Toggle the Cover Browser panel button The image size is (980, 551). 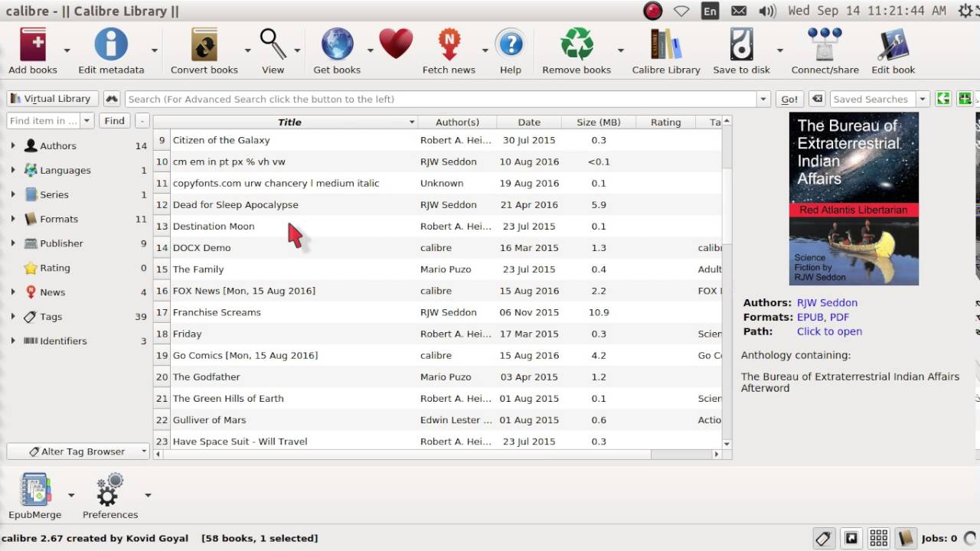click(x=851, y=538)
